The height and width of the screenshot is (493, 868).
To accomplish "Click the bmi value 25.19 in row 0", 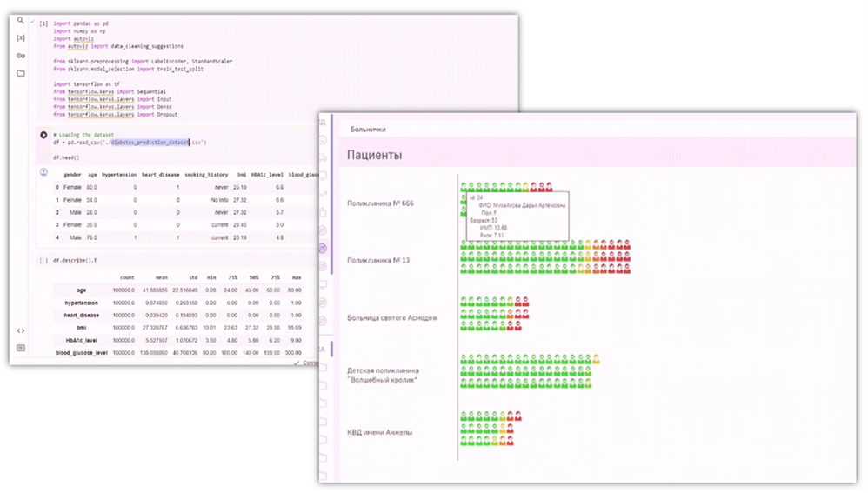I will [x=240, y=188].
